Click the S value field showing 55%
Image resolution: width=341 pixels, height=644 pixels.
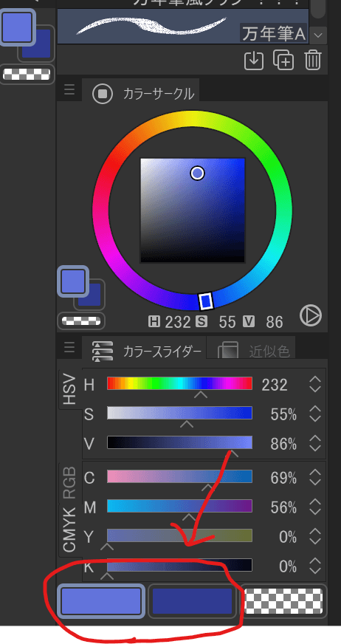[283, 414]
